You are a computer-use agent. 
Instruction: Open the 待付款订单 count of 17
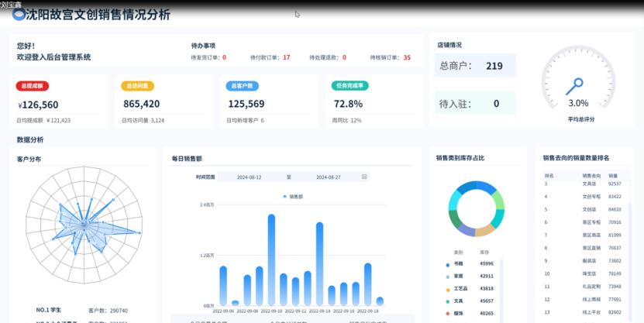(x=287, y=57)
